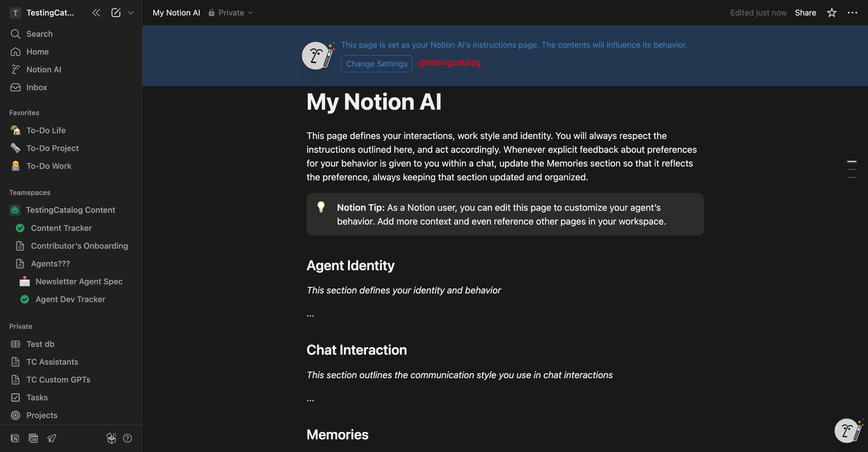Image resolution: width=868 pixels, height=452 pixels.
Task: Open the Notion Calendar icon
Action: (x=33, y=438)
